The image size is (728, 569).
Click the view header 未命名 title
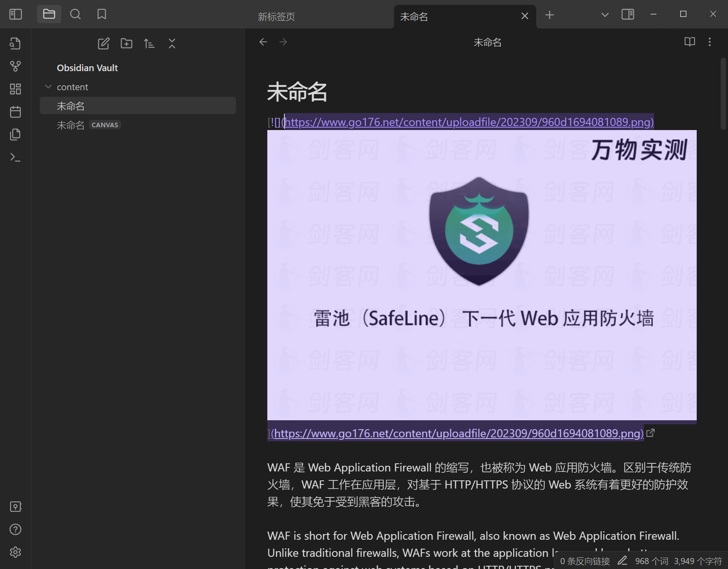click(487, 42)
